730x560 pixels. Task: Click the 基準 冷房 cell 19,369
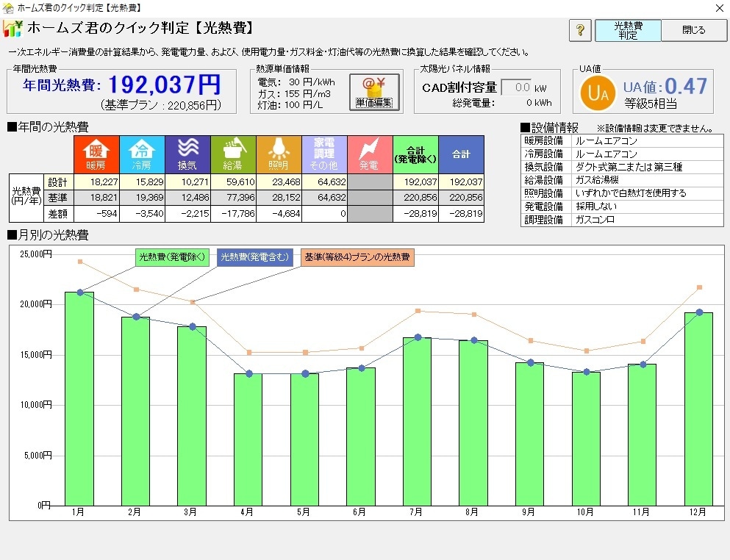pyautogui.click(x=142, y=198)
